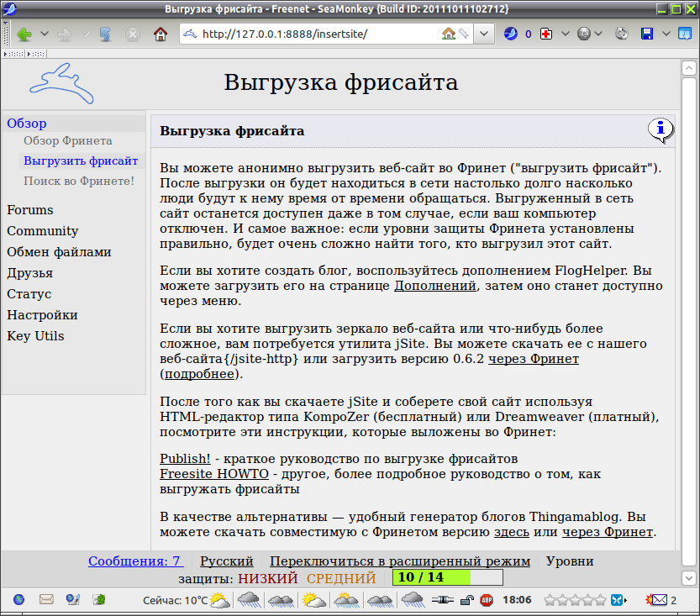The image size is (700, 616).
Task: Click the Русский language link
Action: point(227,561)
